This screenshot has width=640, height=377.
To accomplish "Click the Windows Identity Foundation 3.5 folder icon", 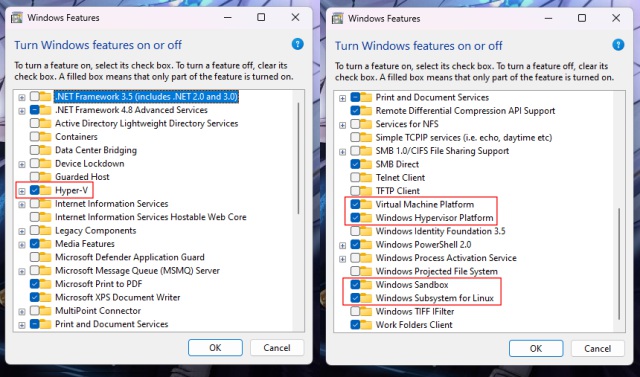I will [x=366, y=231].
